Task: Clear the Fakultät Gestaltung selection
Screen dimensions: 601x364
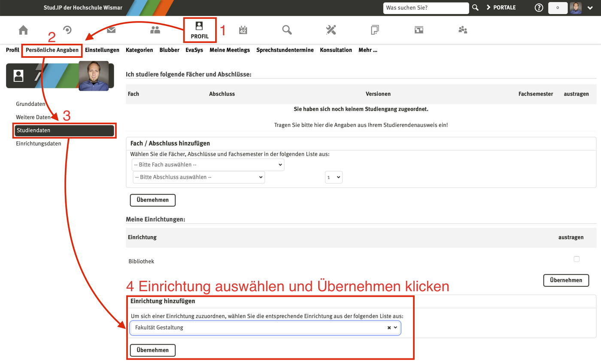Action: point(389,328)
